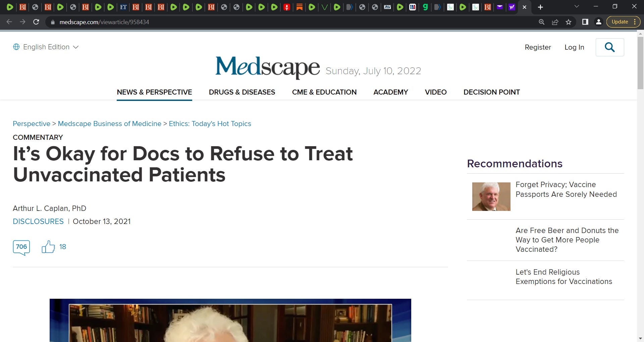This screenshot has width=644, height=342.
Task: Open the share page icon in address bar
Action: (x=555, y=22)
